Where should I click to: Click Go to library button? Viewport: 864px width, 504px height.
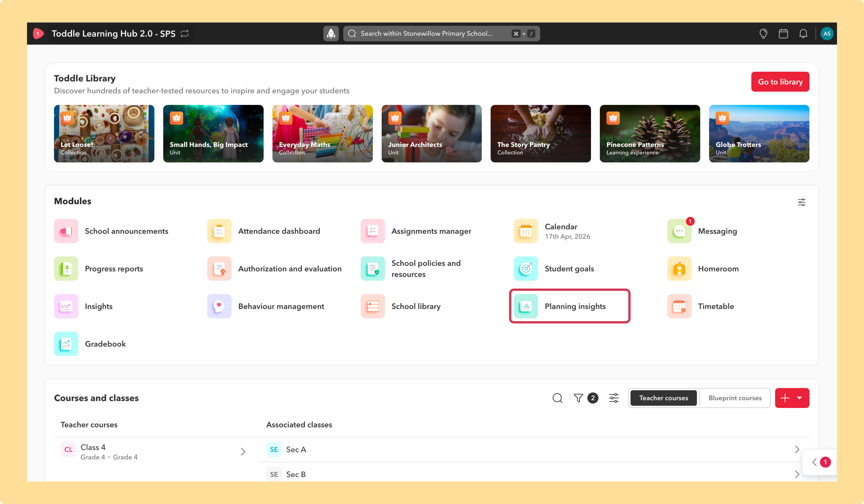point(780,82)
